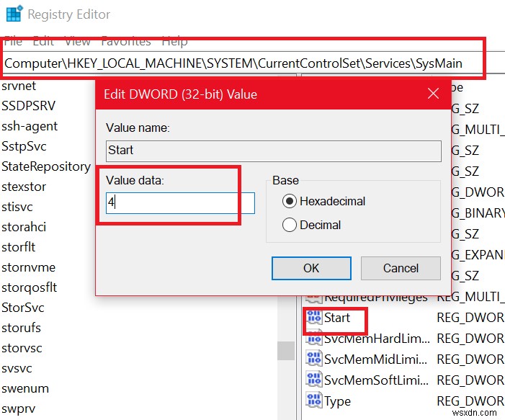Select the storflt key
The width and height of the screenshot is (505, 420).
[x=18, y=247]
